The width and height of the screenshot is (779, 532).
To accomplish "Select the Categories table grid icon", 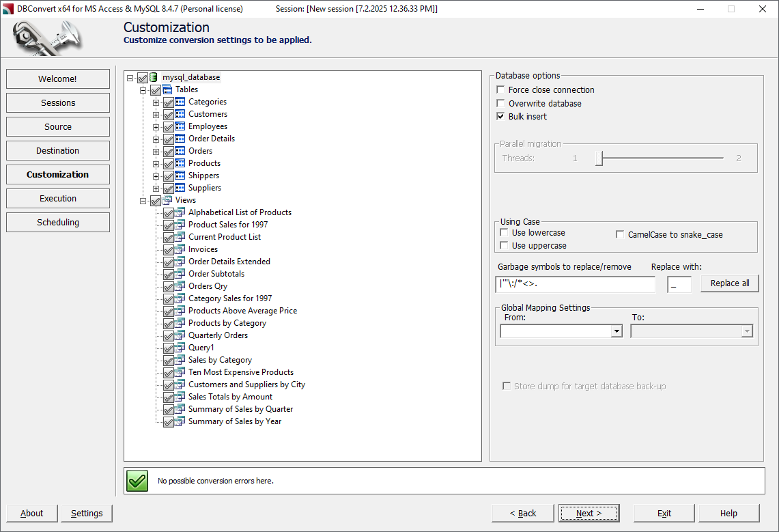I will (x=179, y=101).
